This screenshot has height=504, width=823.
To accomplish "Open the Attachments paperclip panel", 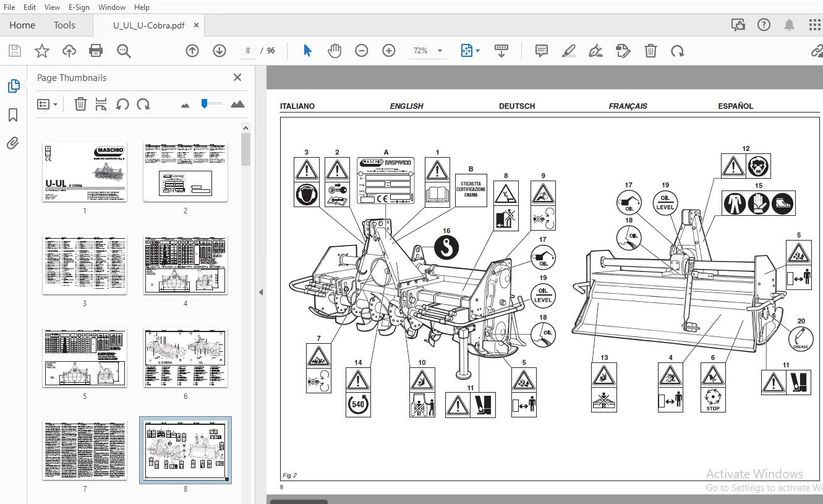I will (13, 144).
